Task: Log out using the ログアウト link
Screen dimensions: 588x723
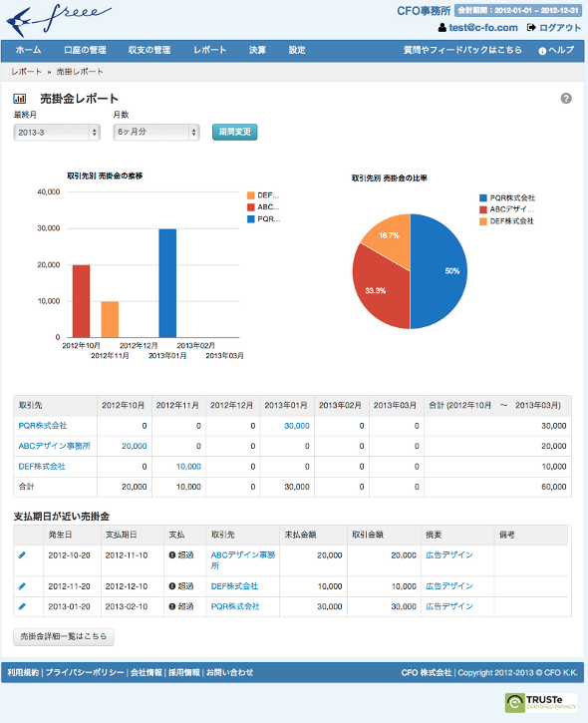Action: [x=554, y=28]
